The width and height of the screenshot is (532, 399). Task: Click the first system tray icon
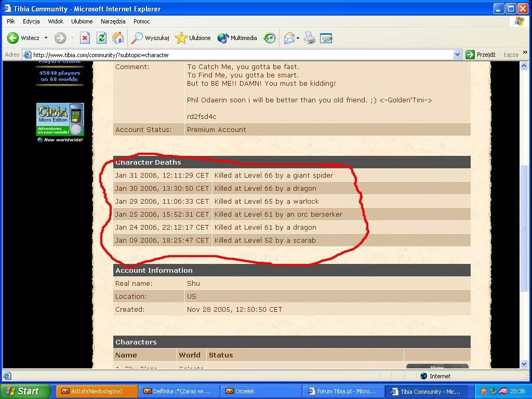click(484, 391)
